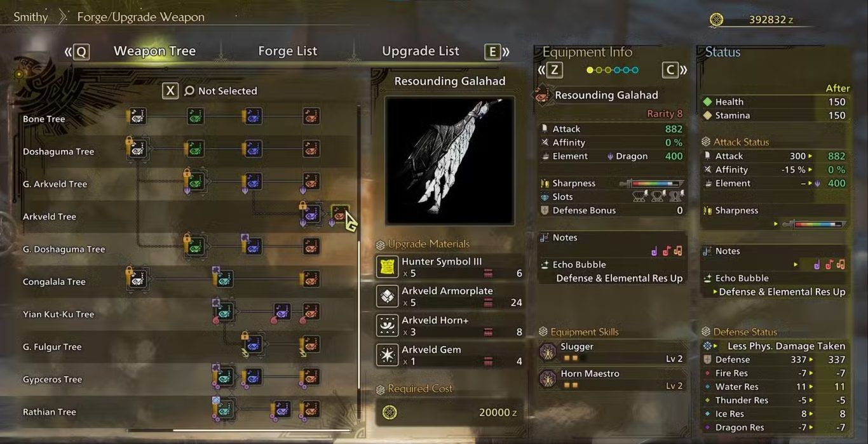Select the orange Rathian Tree final weapon node
The image size is (868, 444).
(311, 409)
